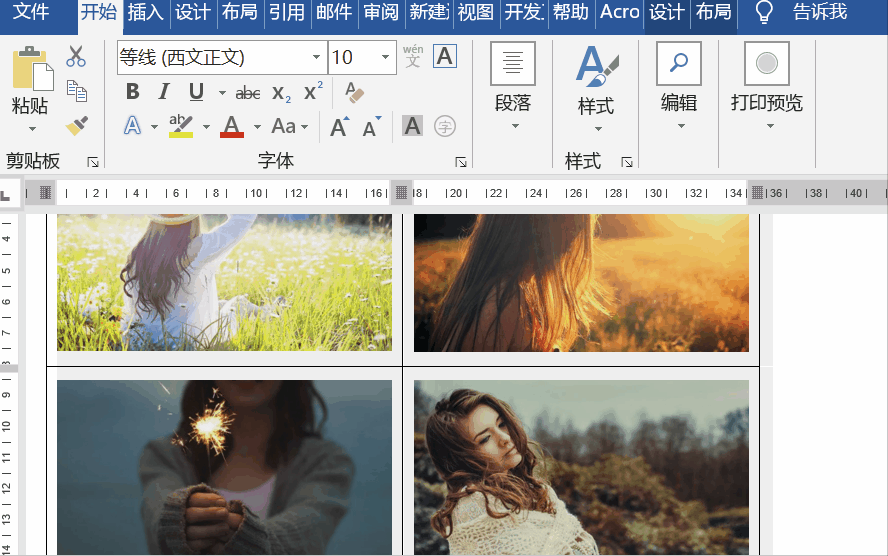Viewport: 888px width, 556px height.
Task: Select the woman in shawl photo
Action: coord(581,467)
